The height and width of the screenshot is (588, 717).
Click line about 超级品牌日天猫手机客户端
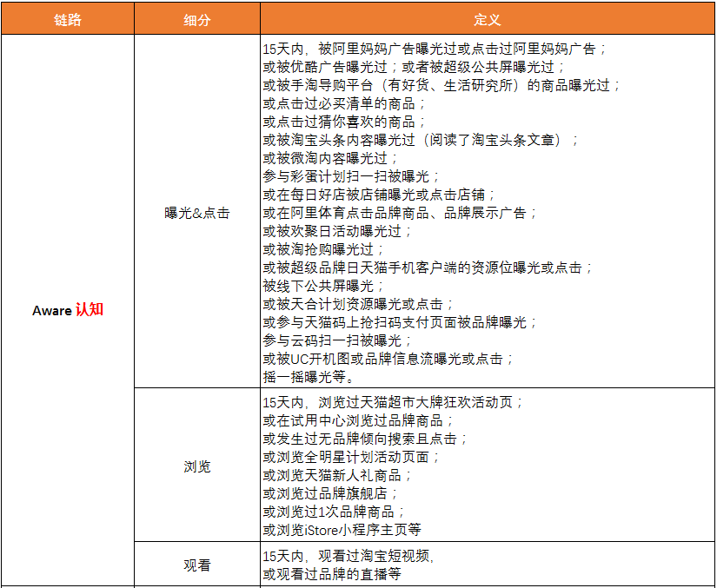point(428,268)
